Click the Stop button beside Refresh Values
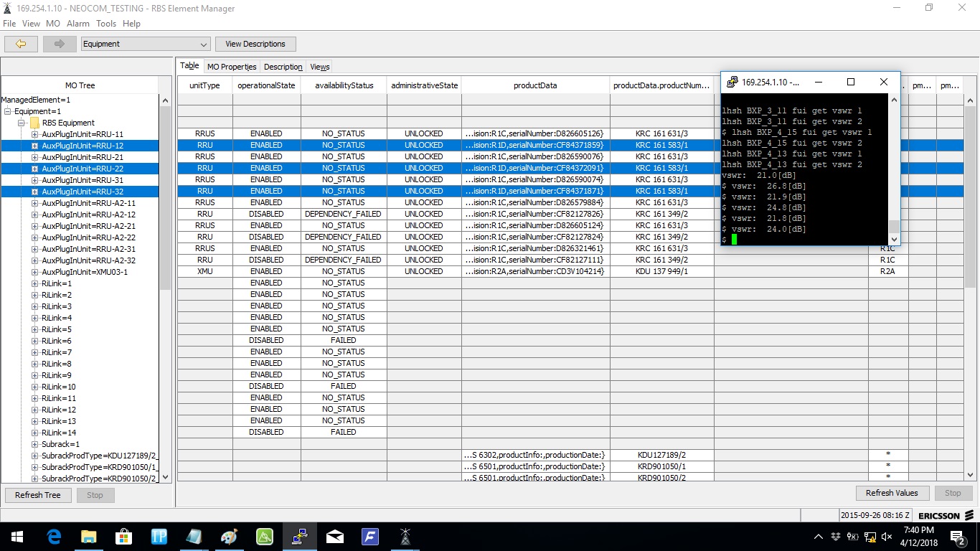The width and height of the screenshot is (980, 551). pos(953,493)
